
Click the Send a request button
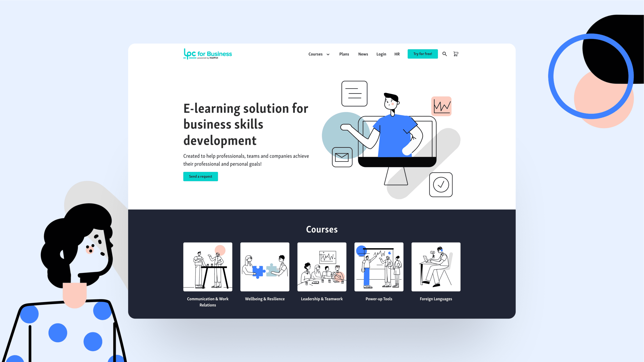[x=200, y=176]
